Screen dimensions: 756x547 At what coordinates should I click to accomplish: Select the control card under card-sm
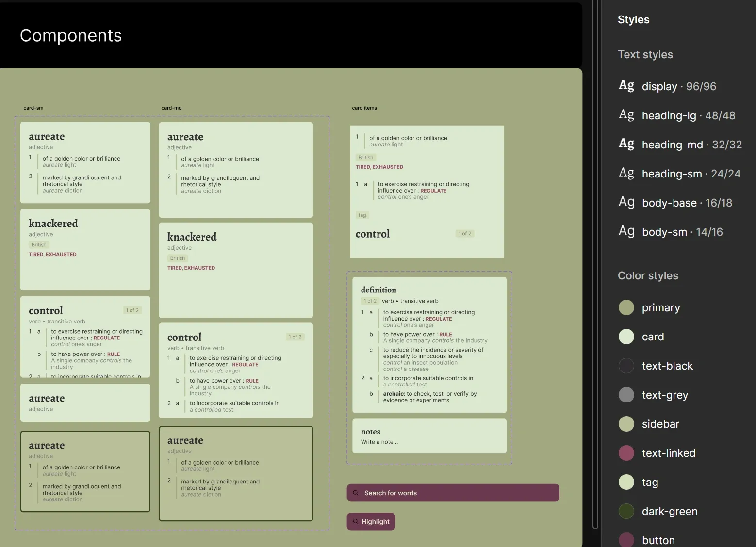pyautogui.click(x=85, y=337)
